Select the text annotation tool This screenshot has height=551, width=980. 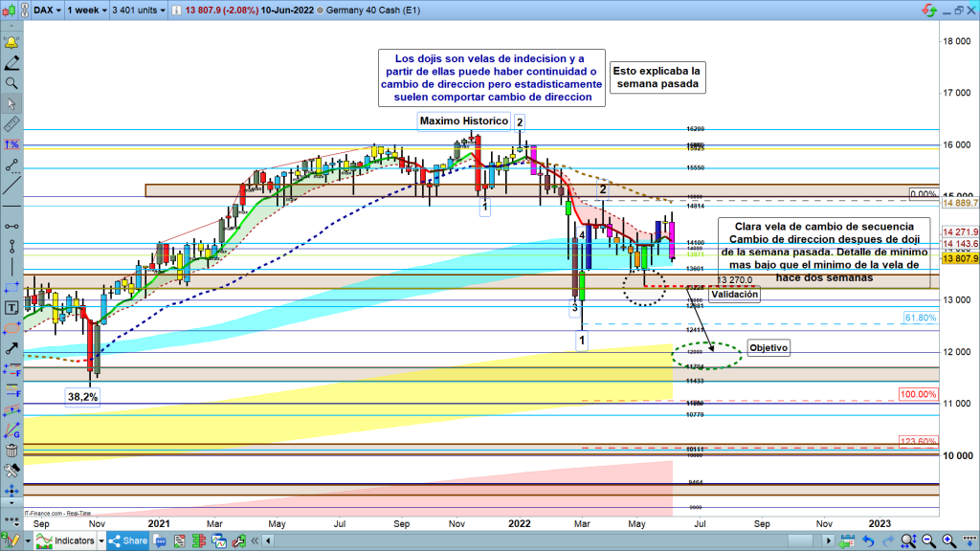(x=11, y=308)
